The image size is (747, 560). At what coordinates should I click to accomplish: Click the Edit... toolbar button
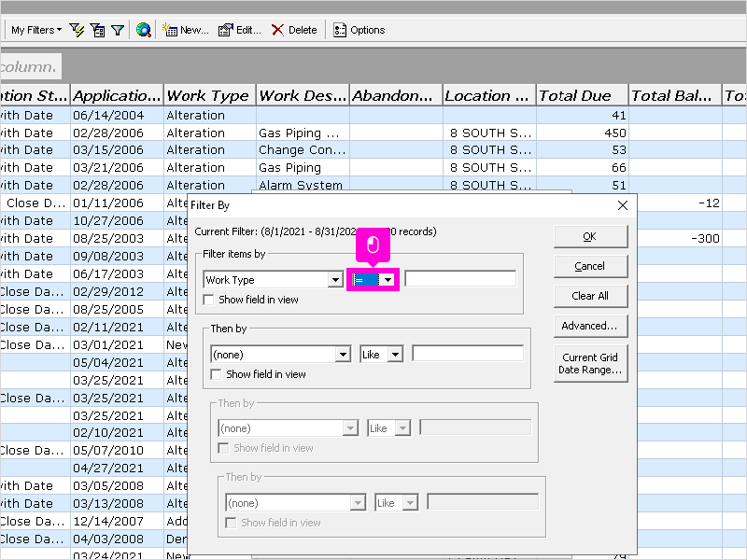pyautogui.click(x=240, y=30)
